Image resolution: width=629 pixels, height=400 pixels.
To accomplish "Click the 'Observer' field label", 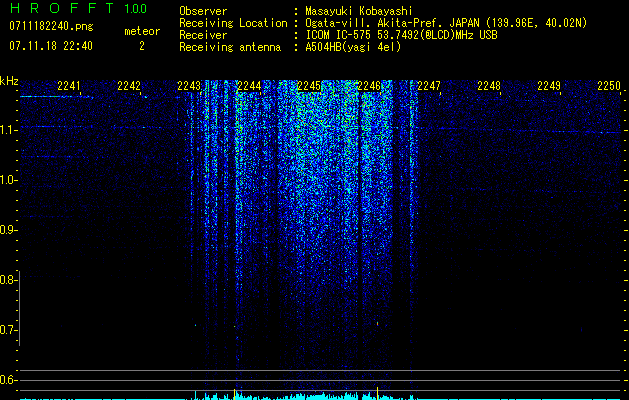I will [x=203, y=11].
